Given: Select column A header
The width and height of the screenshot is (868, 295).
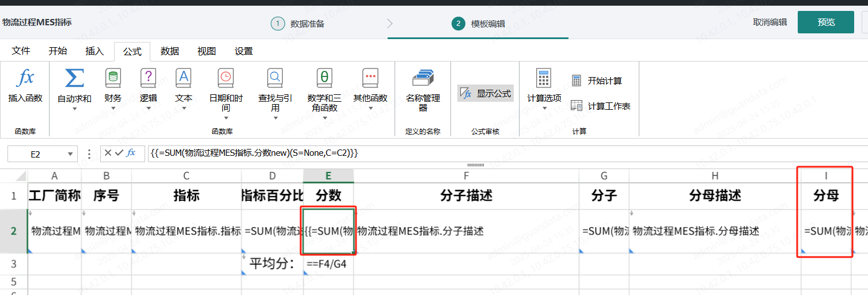Looking at the screenshot, I should (55, 175).
